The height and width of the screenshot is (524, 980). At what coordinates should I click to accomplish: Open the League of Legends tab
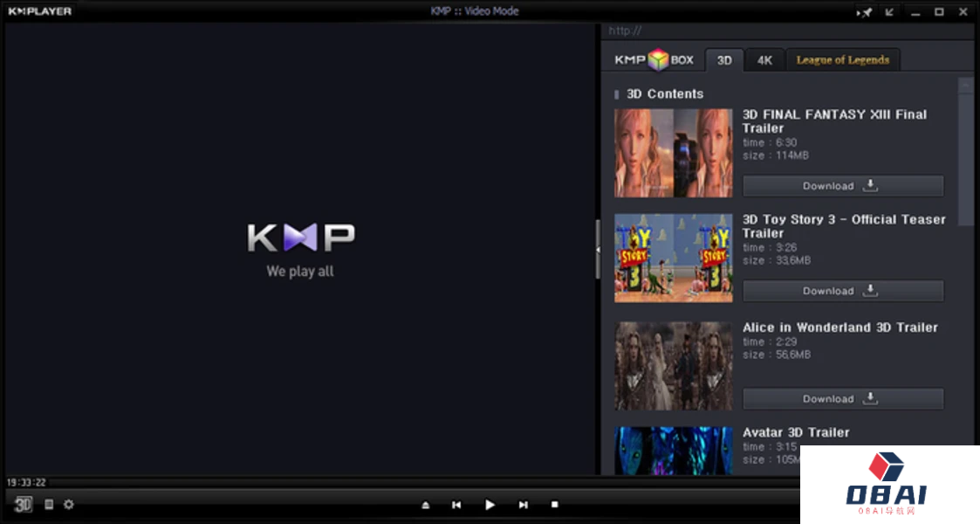pyautogui.click(x=842, y=60)
